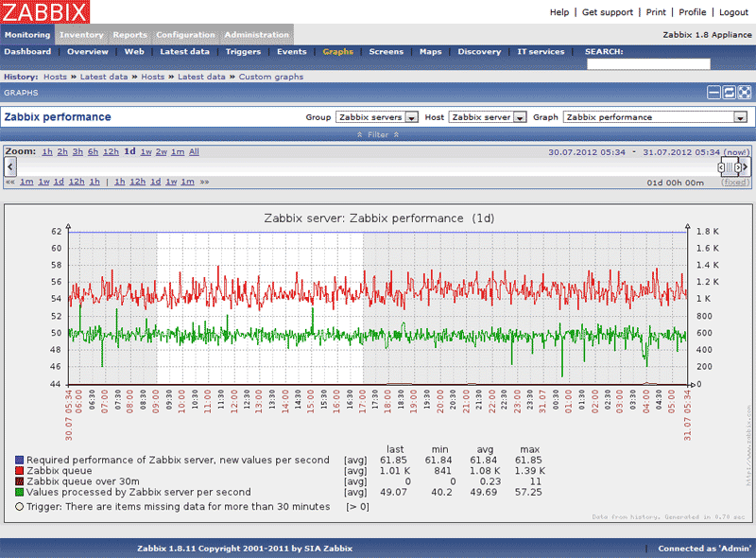Screen dimensions: 756x558
Task: Expand the Filter bar
Action: [x=377, y=134]
